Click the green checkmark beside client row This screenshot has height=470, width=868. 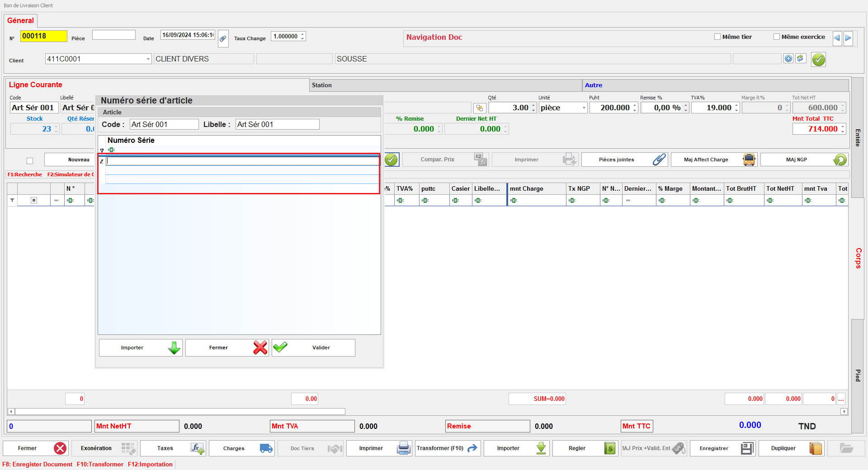click(818, 59)
